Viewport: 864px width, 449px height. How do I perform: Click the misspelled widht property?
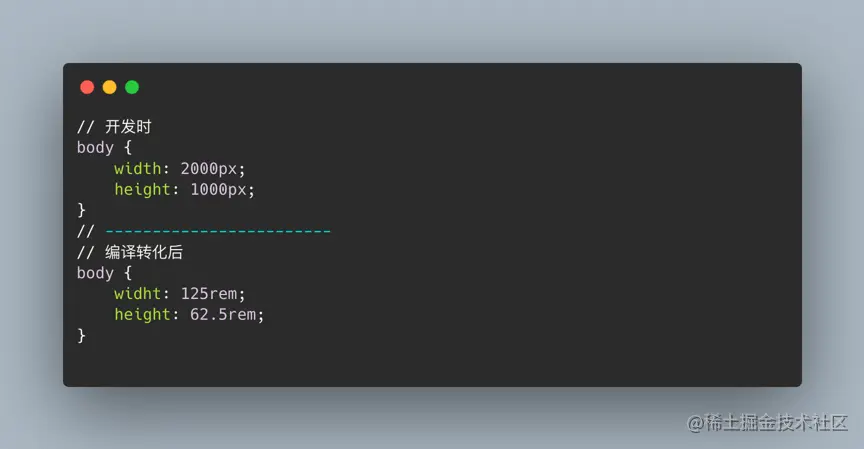point(138,294)
